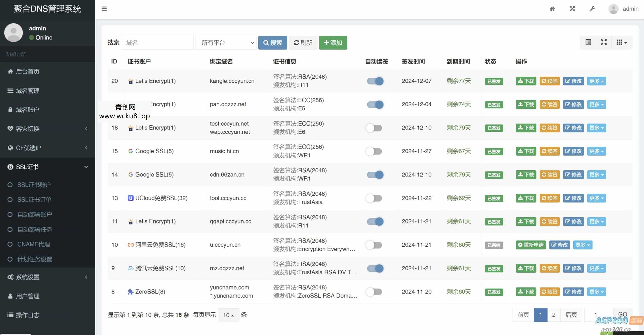Open 域名管理 from the sidebar

28,91
